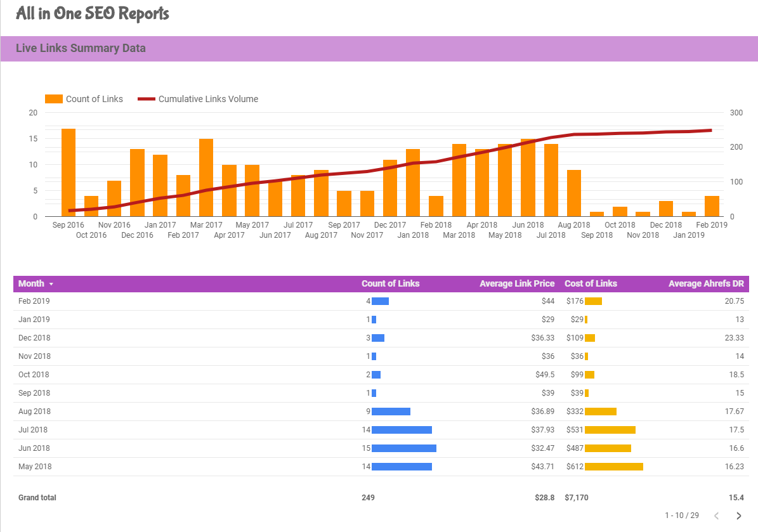Click the blue bar in Aug 2018 row

click(391, 412)
